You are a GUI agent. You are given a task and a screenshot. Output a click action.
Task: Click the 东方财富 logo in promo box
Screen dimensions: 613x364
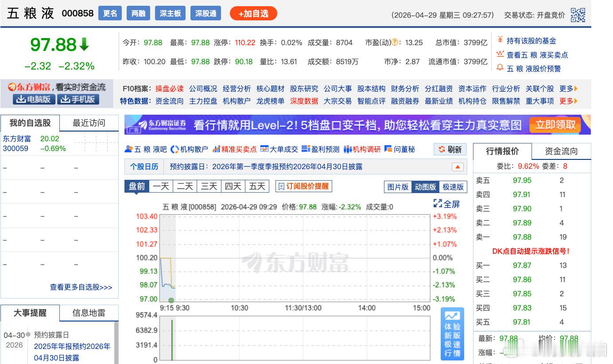[30, 87]
